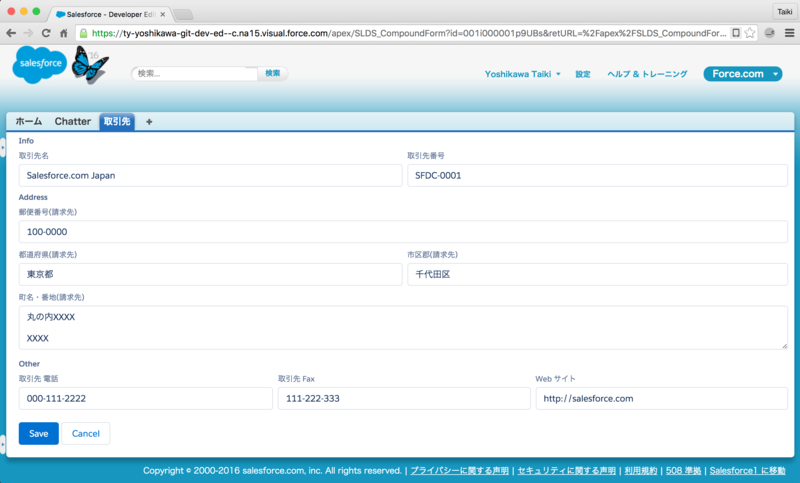Go back with the browser back arrow
Image resolution: width=800 pixels, height=483 pixels.
click(x=11, y=33)
